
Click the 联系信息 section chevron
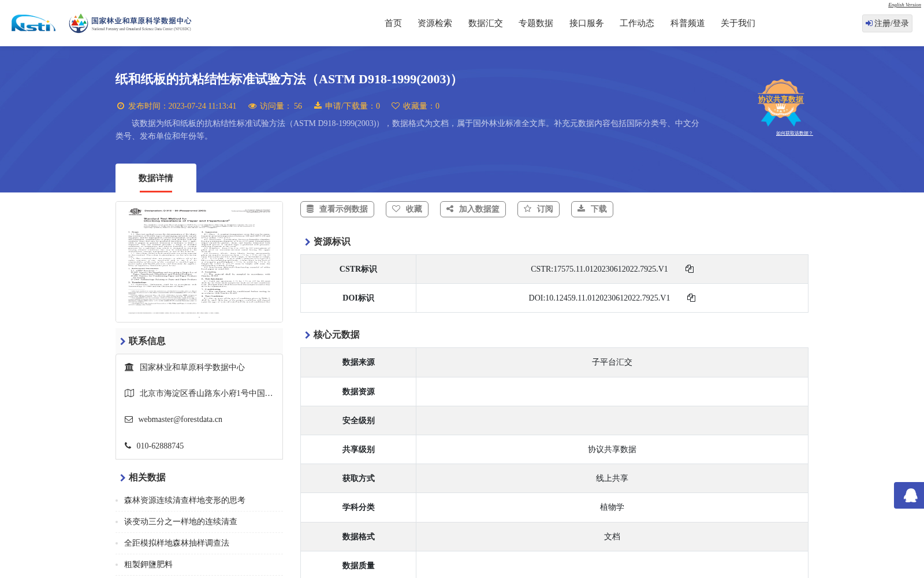pos(122,342)
